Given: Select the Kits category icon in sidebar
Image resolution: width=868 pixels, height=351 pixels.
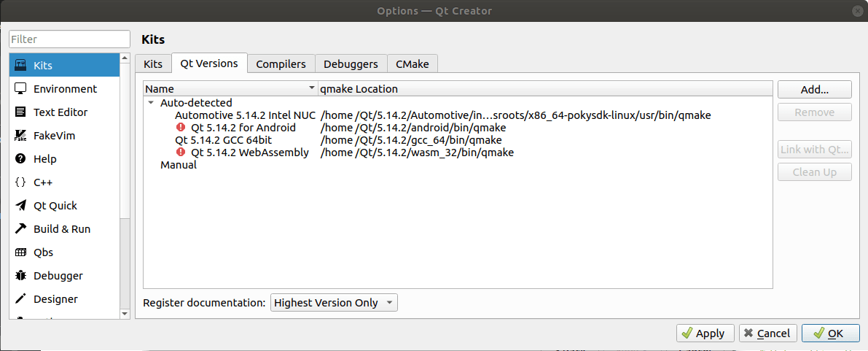Looking at the screenshot, I should 21,66.
